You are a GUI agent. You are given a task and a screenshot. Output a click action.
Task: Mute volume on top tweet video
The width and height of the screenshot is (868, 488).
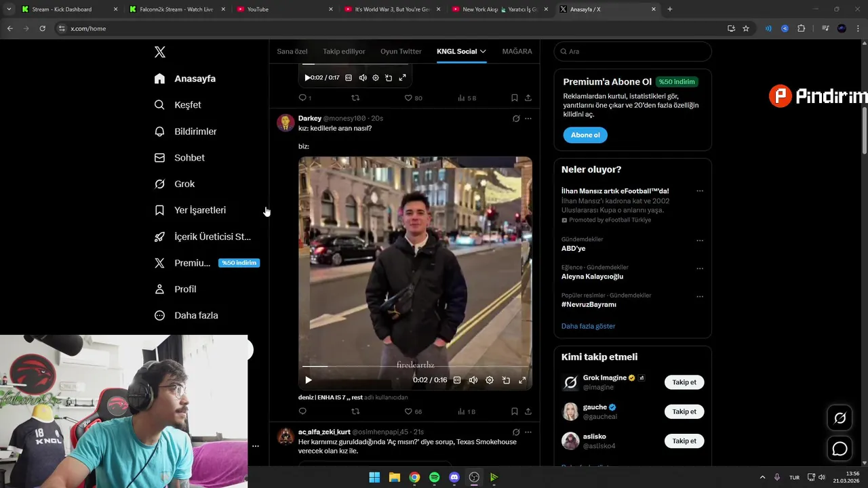click(362, 78)
